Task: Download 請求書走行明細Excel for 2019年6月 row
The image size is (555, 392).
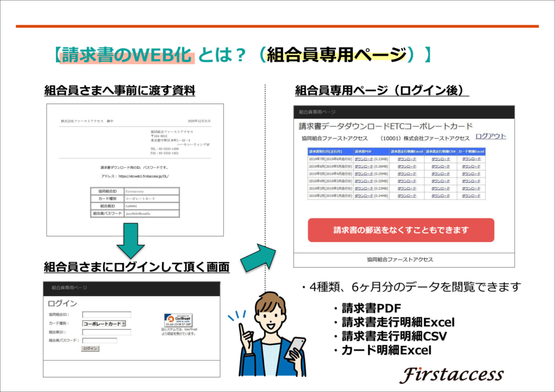Action: click(x=406, y=166)
